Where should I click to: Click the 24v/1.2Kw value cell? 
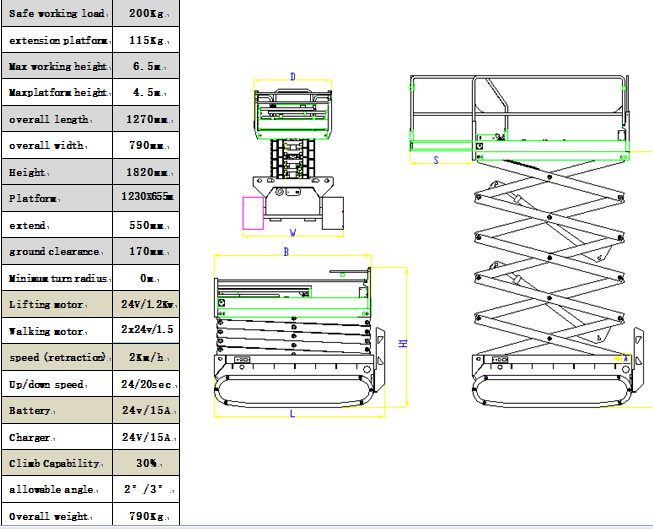(x=148, y=304)
